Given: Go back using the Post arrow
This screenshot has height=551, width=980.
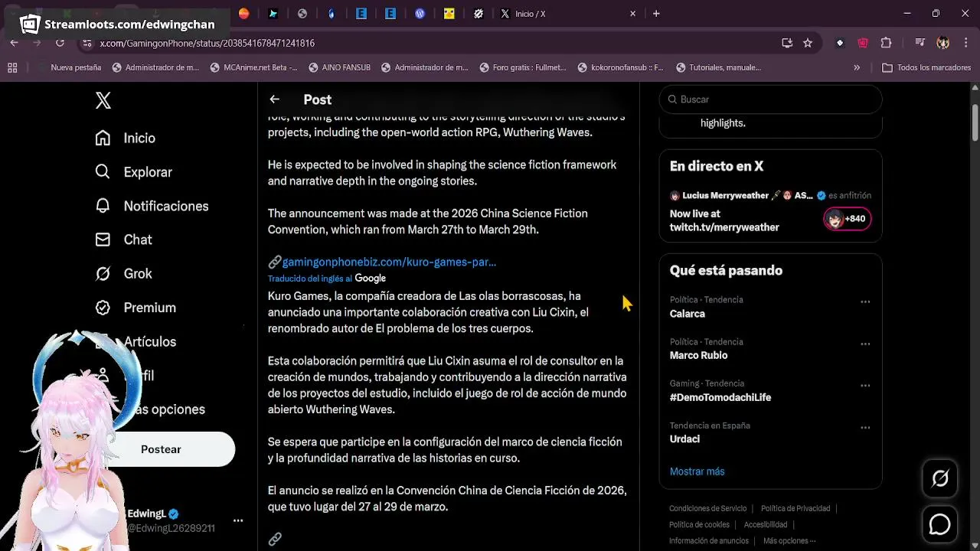Looking at the screenshot, I should [x=274, y=99].
